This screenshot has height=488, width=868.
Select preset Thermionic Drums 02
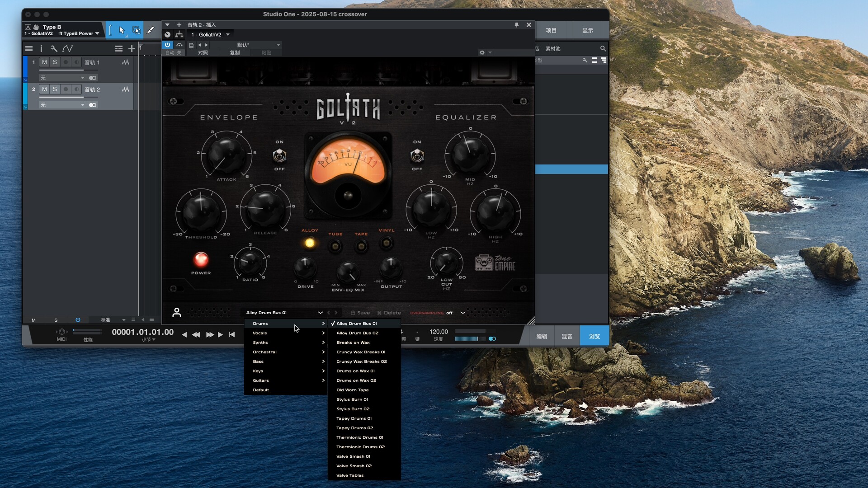(x=364, y=447)
